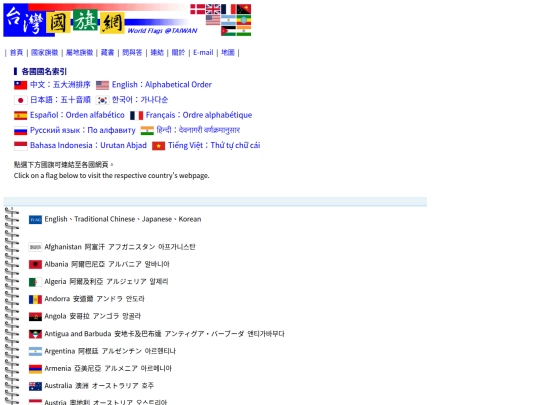Open the 國家旗徽 menu item
Viewport: 540px width, 405px height.
tap(44, 52)
